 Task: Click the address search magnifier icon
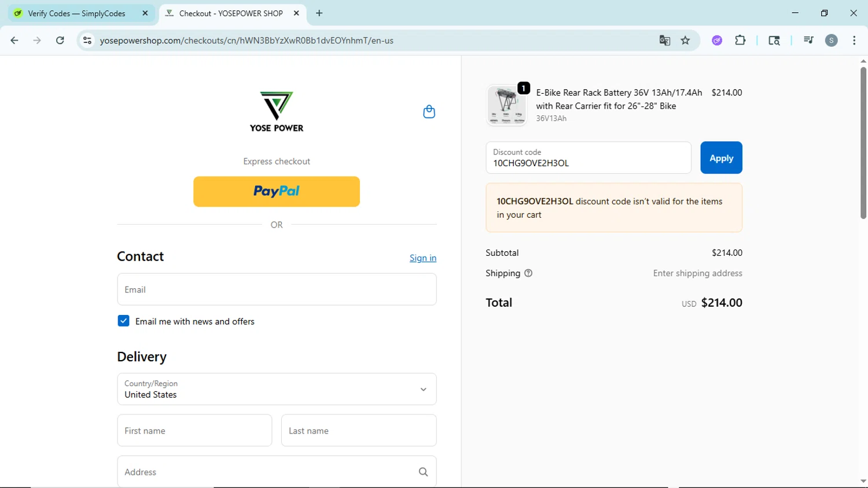[424, 472]
